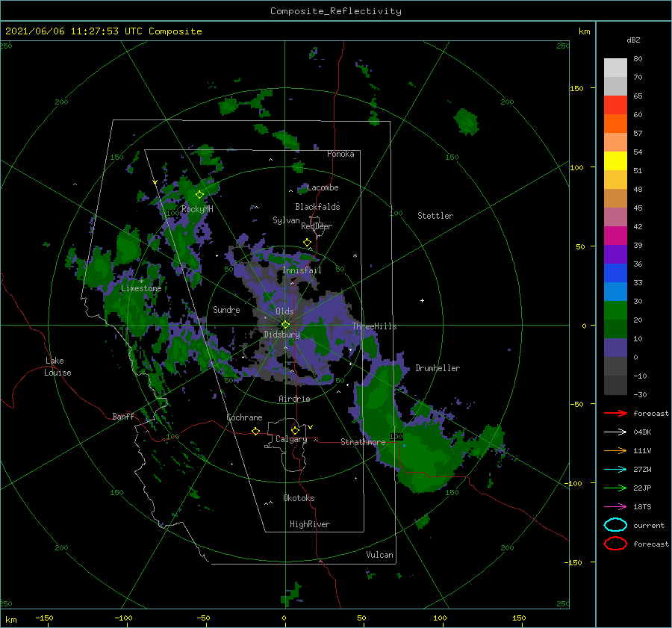Screen dimensions: 672x628
Task: Click the red swatch below 65 dBZ
Action: point(615,105)
